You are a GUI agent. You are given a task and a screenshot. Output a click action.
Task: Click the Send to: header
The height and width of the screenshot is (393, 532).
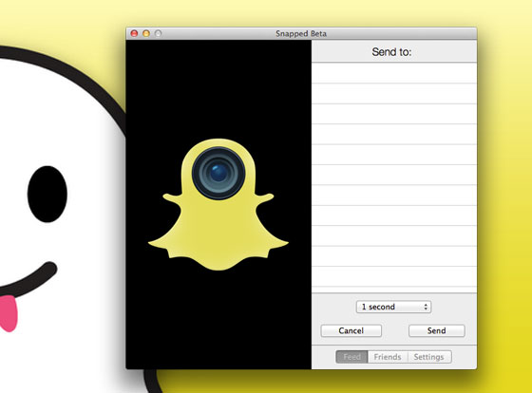pyautogui.click(x=391, y=52)
